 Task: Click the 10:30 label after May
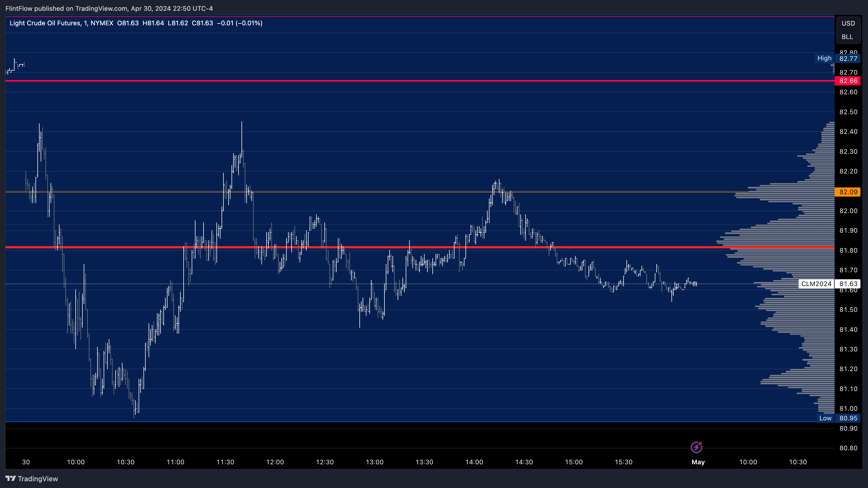(798, 462)
